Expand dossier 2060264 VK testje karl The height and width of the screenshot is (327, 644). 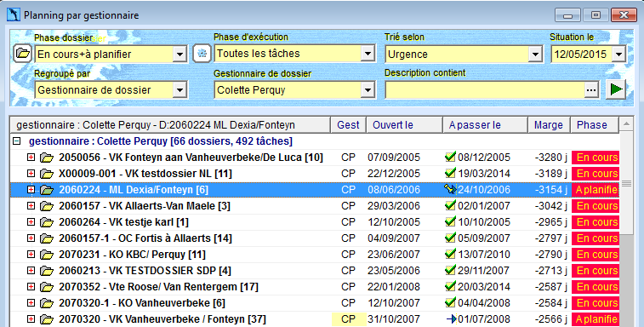[31, 221]
